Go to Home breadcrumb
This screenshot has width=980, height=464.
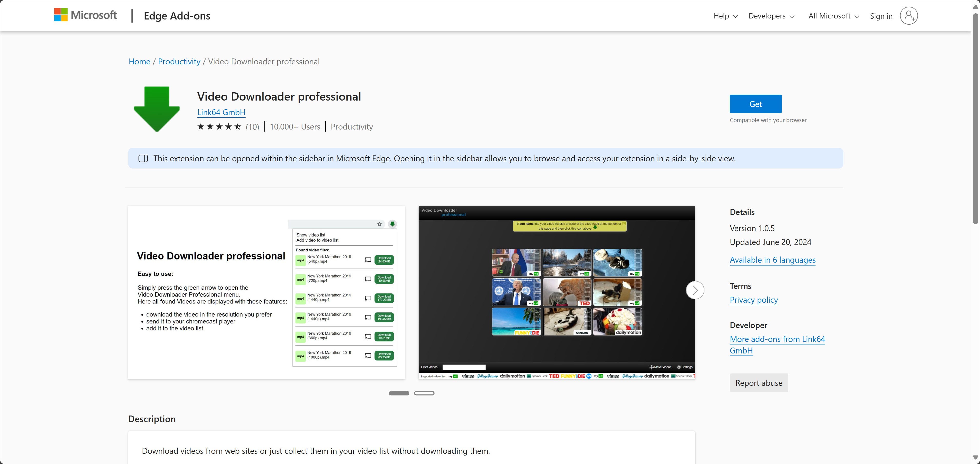coord(139,62)
